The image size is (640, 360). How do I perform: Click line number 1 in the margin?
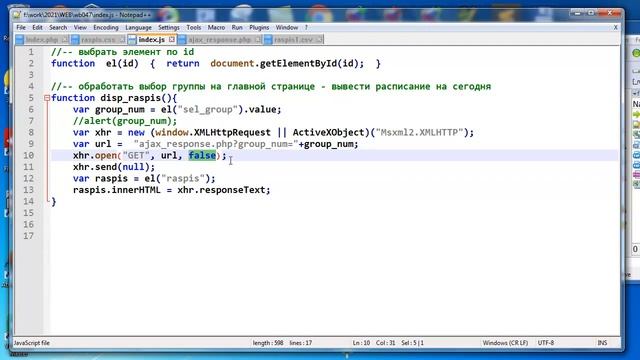pyautogui.click(x=31, y=52)
